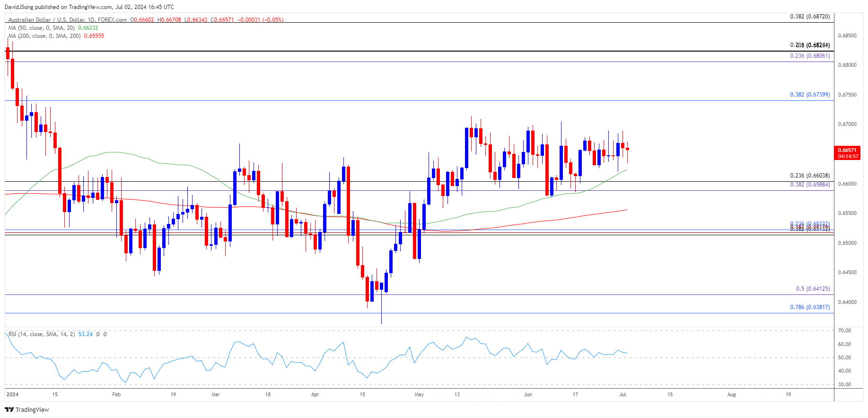Click the red current price tag 0.66571
Image resolution: width=868 pixels, height=418 pixels.
click(848, 150)
